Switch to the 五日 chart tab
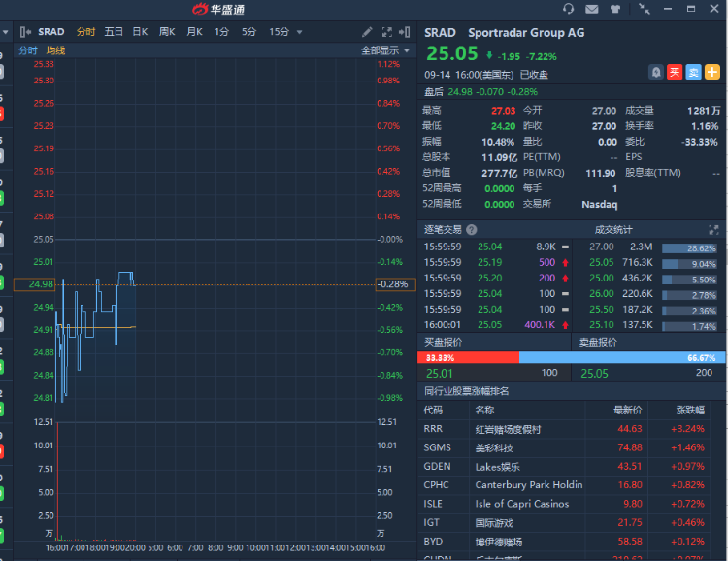Image resolution: width=728 pixels, height=561 pixels. coord(114,32)
